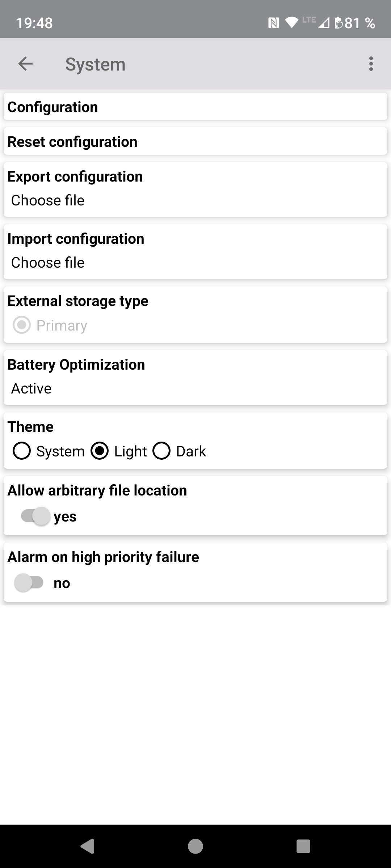Tap Reset configuration
The image size is (391, 868).
[x=72, y=142]
